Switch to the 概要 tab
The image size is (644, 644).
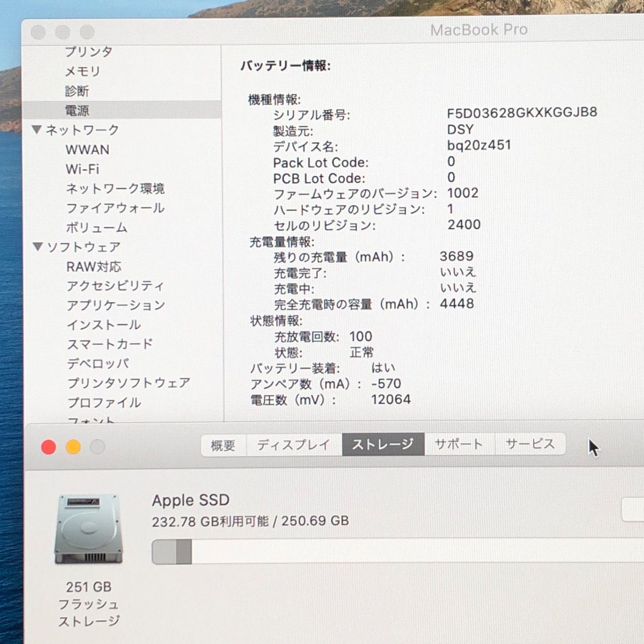click(x=223, y=445)
